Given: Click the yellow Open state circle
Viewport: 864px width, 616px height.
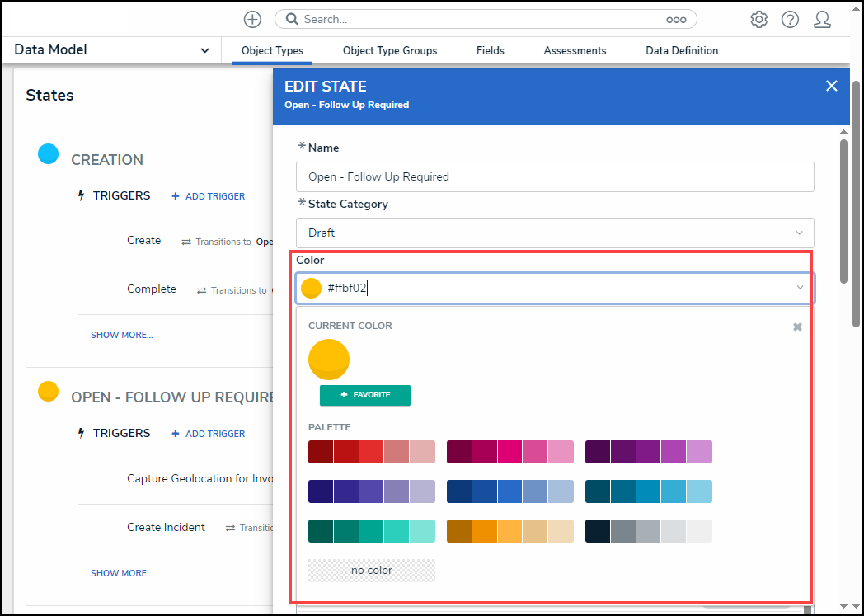Looking at the screenshot, I should pyautogui.click(x=49, y=391).
